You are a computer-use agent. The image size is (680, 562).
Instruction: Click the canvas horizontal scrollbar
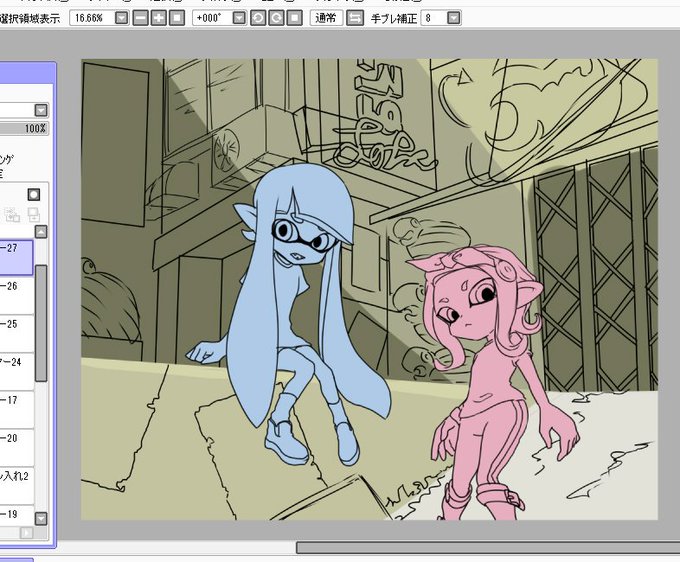488,547
